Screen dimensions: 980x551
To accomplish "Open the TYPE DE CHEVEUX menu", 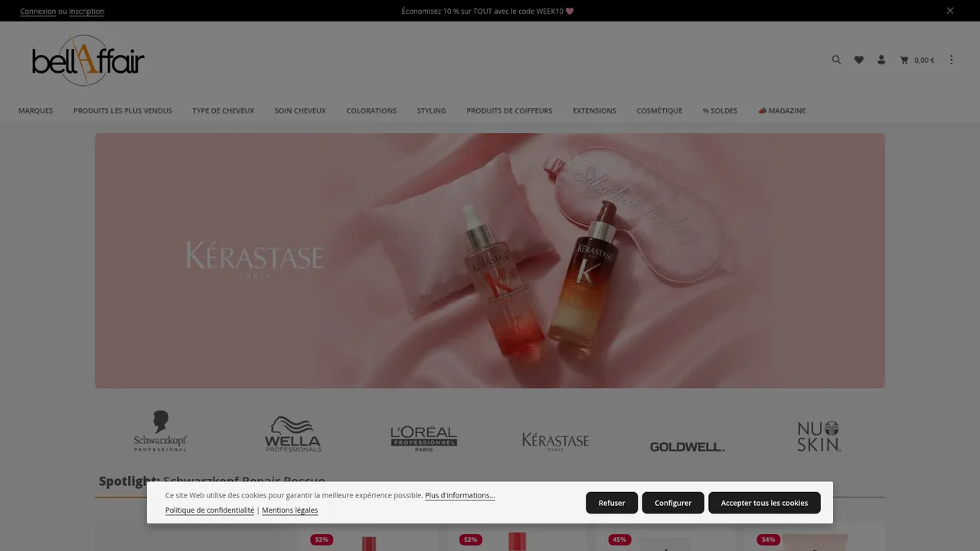I will pyautogui.click(x=224, y=111).
